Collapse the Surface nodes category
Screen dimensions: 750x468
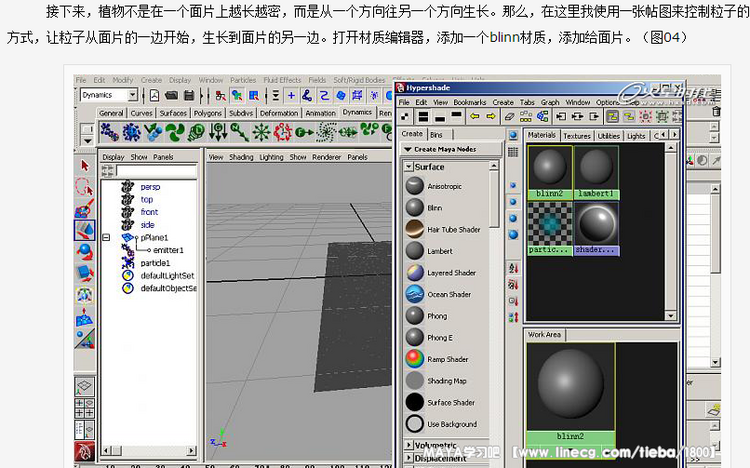[x=408, y=167]
